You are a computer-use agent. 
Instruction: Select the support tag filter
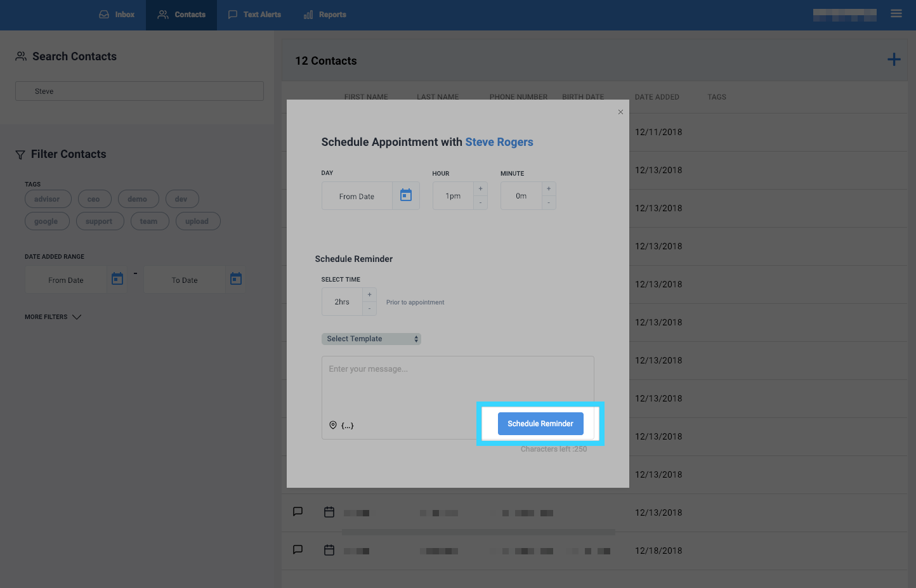point(100,221)
